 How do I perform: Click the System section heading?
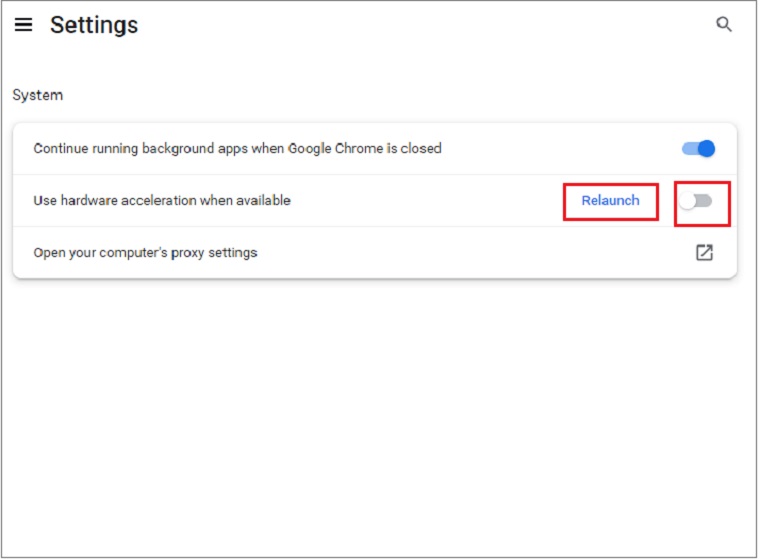[x=37, y=96]
